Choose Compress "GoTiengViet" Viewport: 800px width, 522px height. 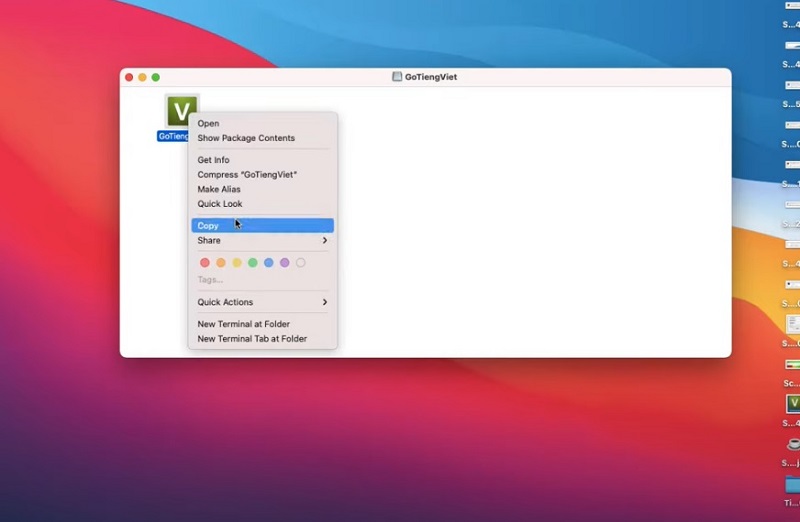click(247, 175)
